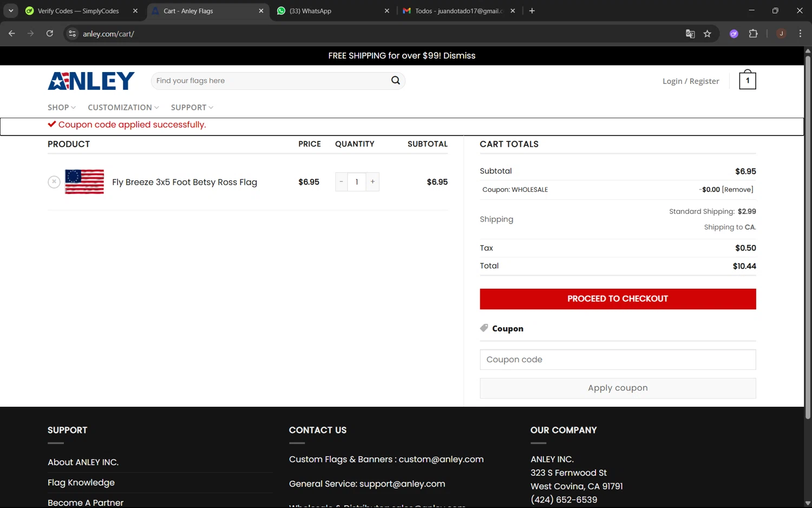Click the Apply coupon button
This screenshot has height=508, width=812.
click(x=618, y=388)
